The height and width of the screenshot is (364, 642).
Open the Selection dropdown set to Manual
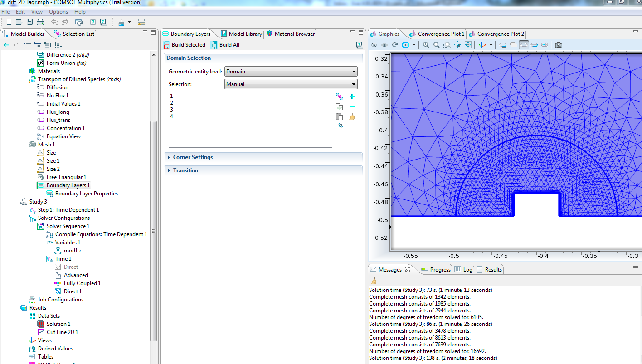(x=291, y=84)
